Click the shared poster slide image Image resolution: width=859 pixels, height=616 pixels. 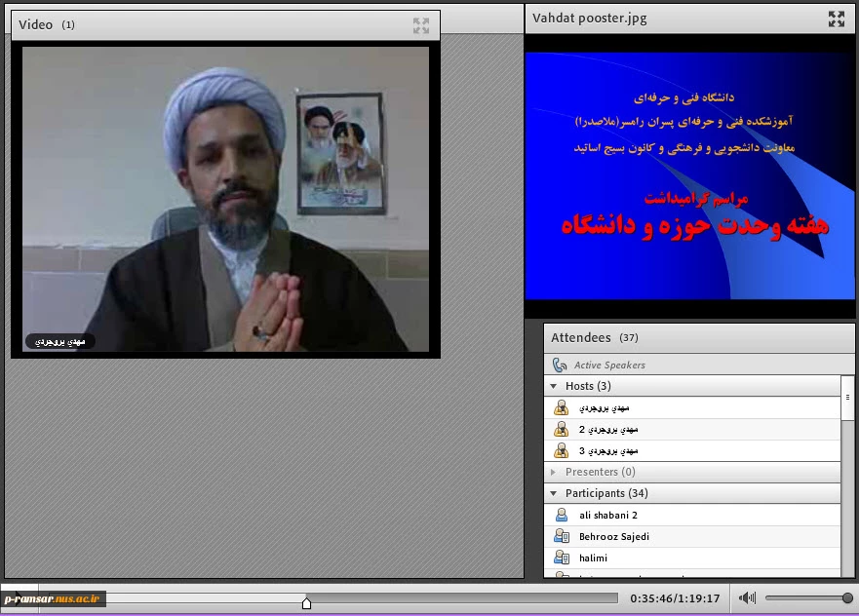click(x=689, y=175)
